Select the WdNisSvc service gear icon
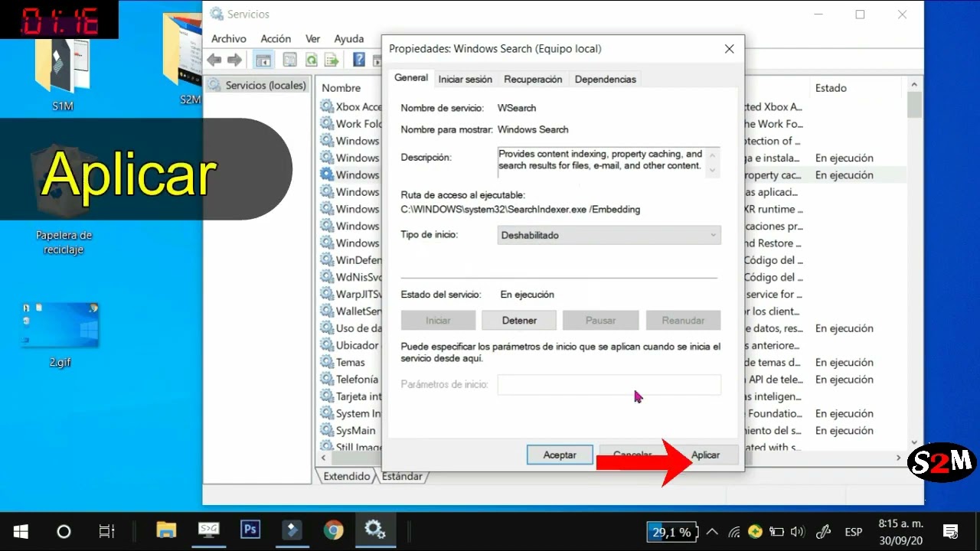Screen dimensions: 980x551 click(x=327, y=277)
